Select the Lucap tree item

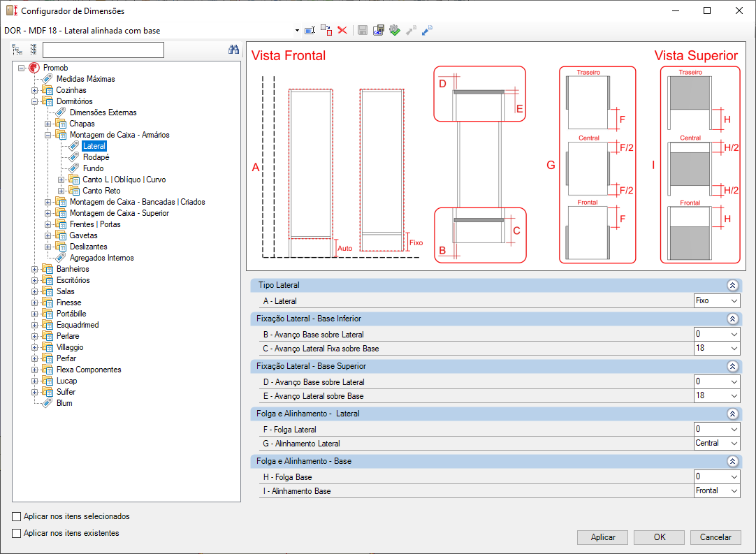(66, 381)
